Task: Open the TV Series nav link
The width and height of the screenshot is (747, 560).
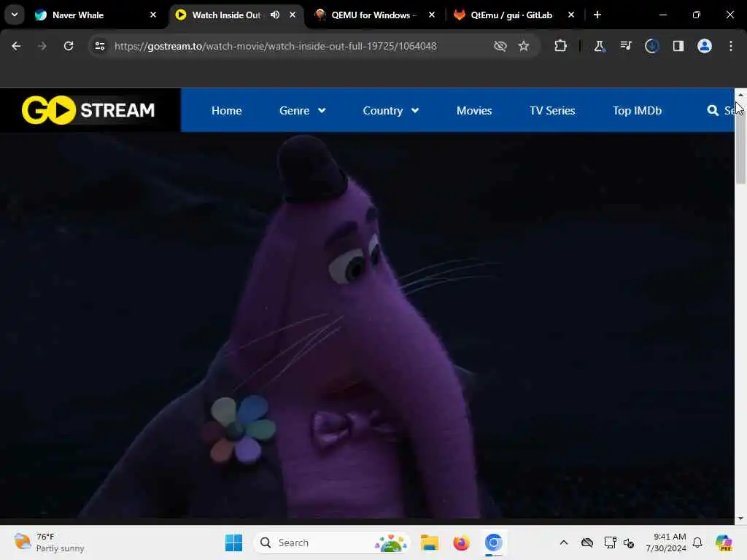Action: 552,111
